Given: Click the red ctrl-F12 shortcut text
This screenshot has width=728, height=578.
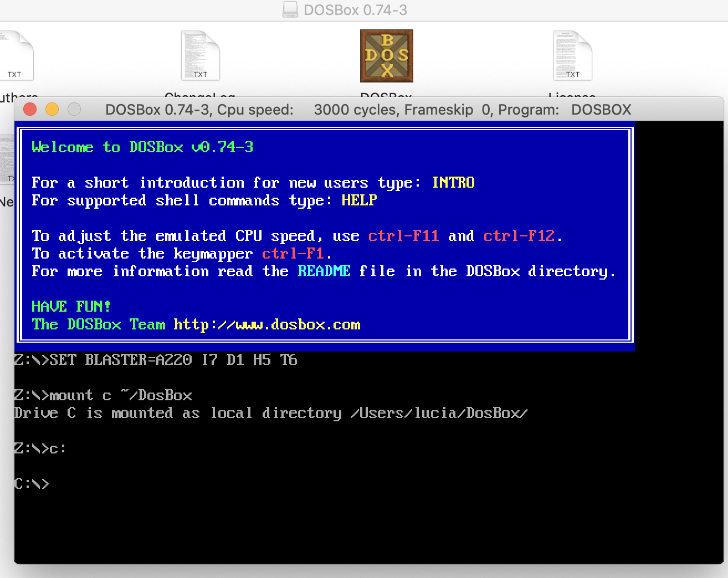Looking at the screenshot, I should [519, 236].
